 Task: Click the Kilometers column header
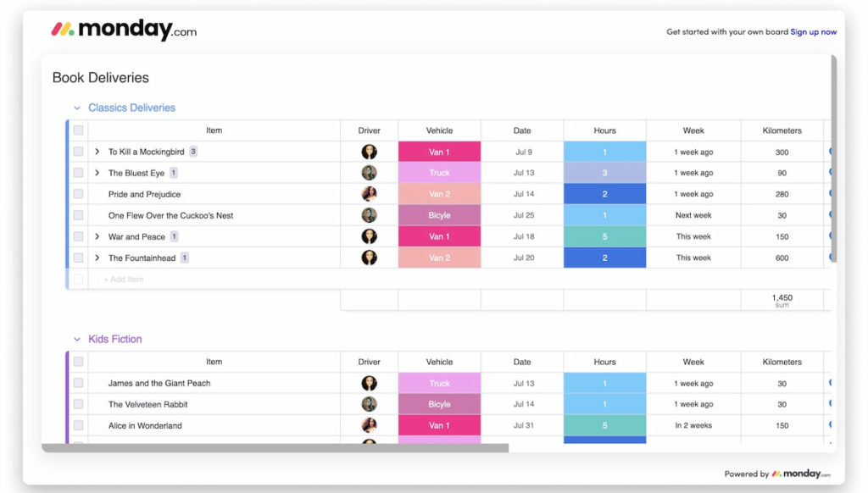pyautogui.click(x=781, y=130)
